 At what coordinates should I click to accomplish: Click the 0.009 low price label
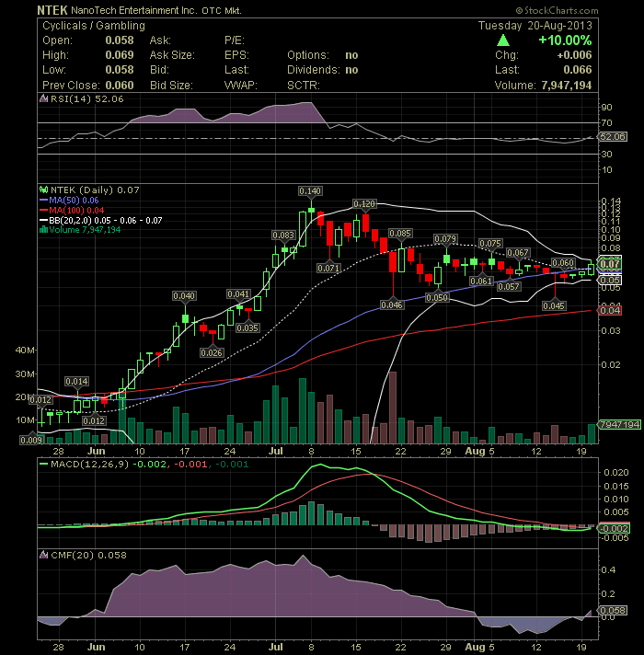pyautogui.click(x=31, y=440)
